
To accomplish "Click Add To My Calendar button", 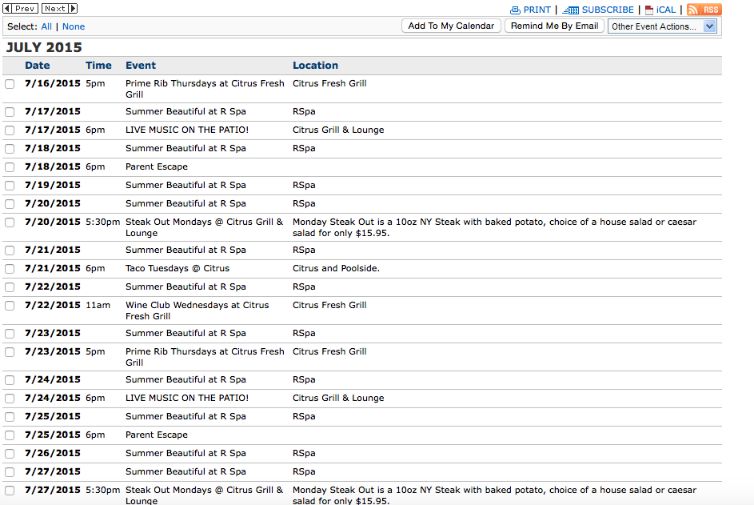I will pos(451,26).
